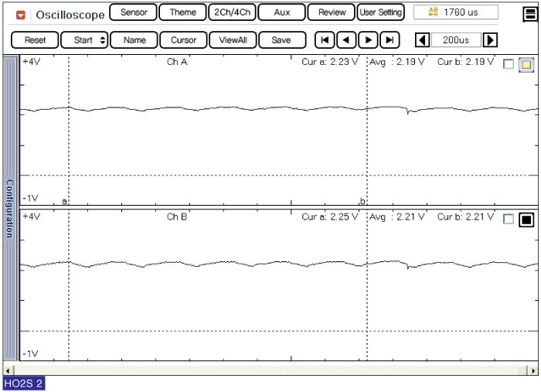Open the top-right hamburger menu icon

(529, 12)
